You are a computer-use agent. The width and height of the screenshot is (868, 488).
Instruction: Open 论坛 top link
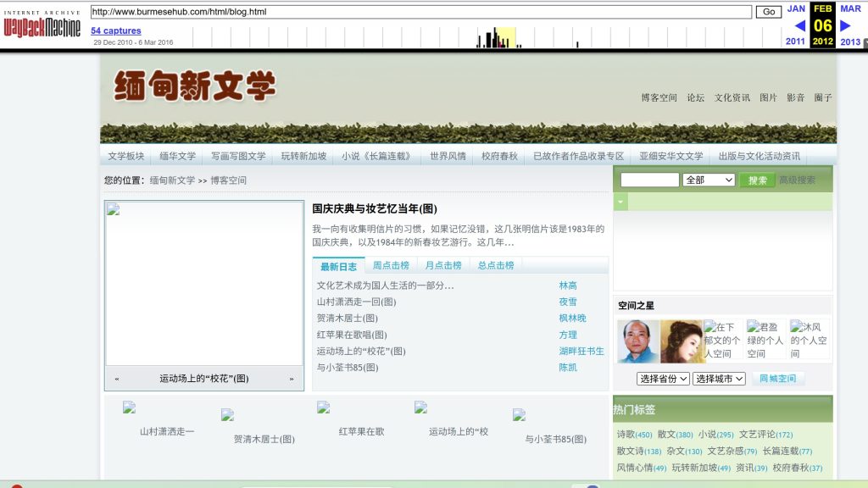(x=695, y=97)
